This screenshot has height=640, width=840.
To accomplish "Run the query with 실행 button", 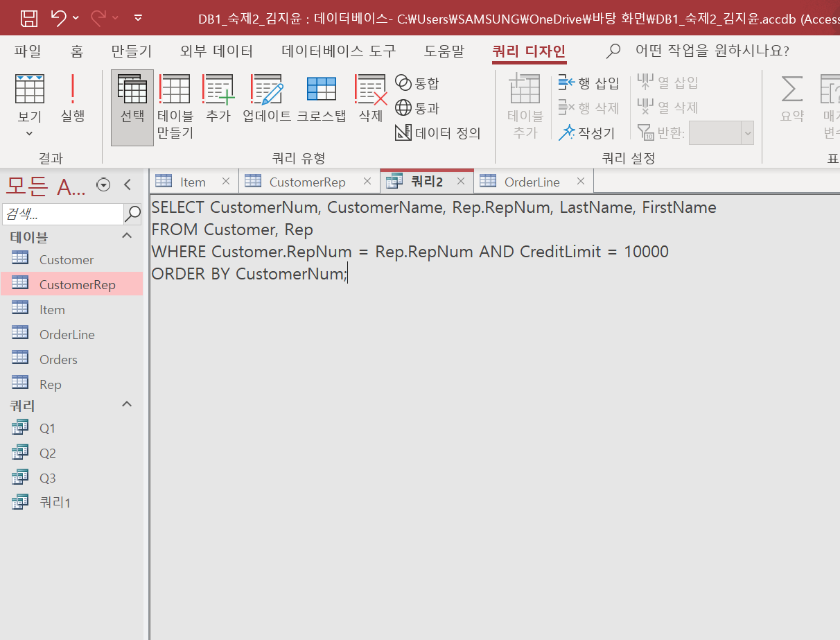I will click(x=73, y=99).
